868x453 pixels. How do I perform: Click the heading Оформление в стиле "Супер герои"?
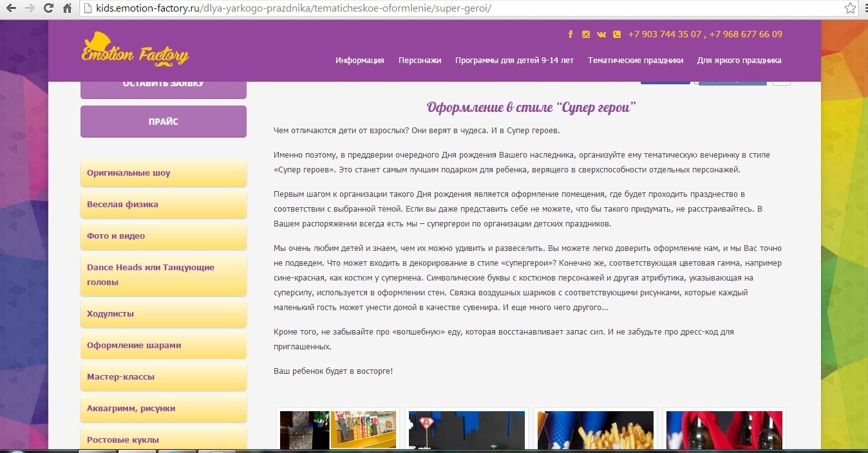[x=531, y=107]
